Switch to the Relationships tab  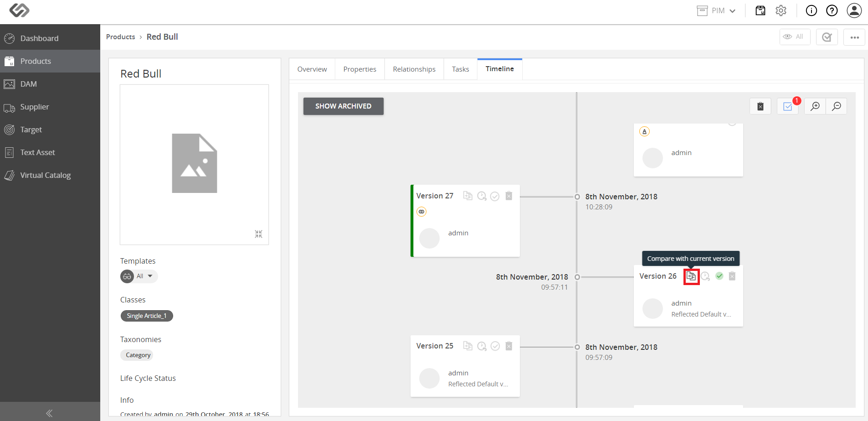coord(414,69)
